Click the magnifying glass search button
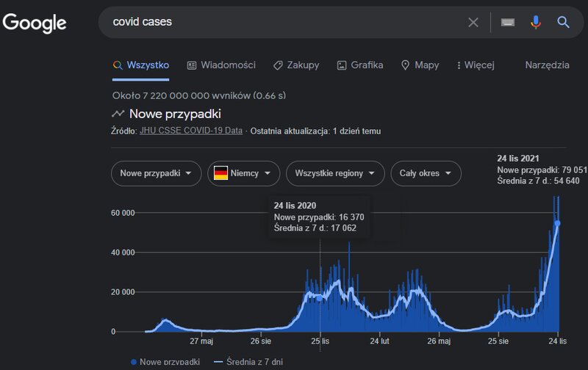This screenshot has height=370, width=588. (564, 22)
